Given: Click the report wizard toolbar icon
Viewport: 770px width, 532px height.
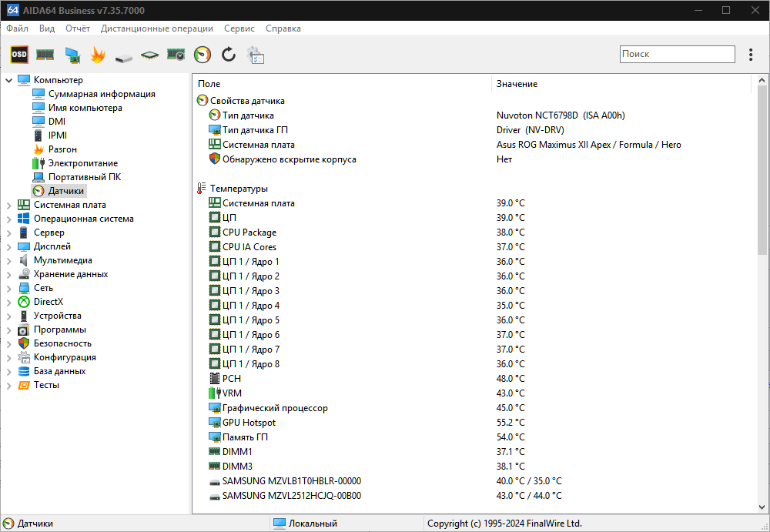Looking at the screenshot, I should (x=256, y=55).
